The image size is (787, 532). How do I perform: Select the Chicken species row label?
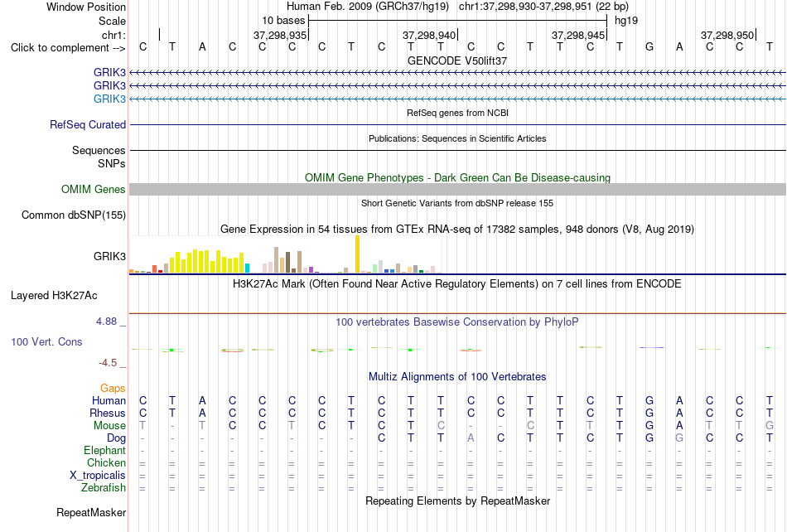(x=106, y=462)
